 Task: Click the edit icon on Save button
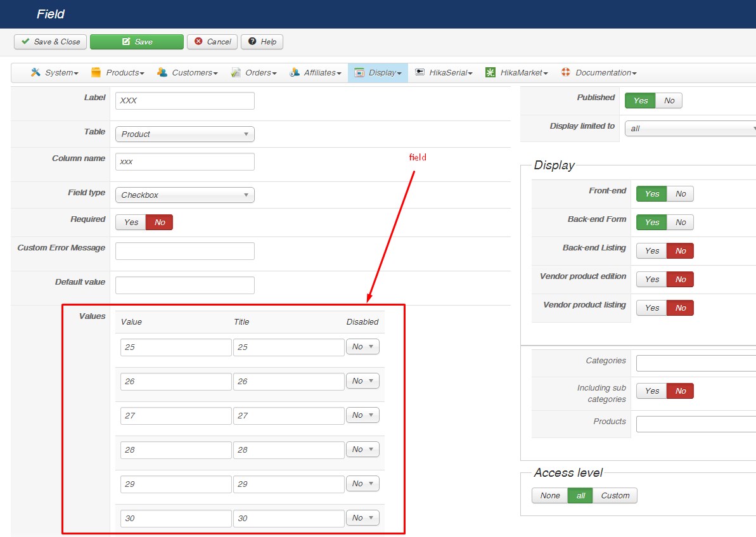[x=126, y=41]
